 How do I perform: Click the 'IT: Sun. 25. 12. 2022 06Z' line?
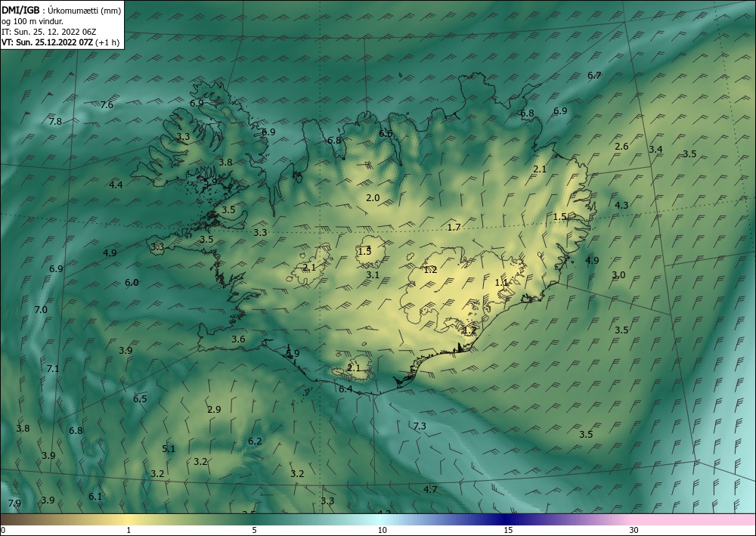(x=48, y=32)
